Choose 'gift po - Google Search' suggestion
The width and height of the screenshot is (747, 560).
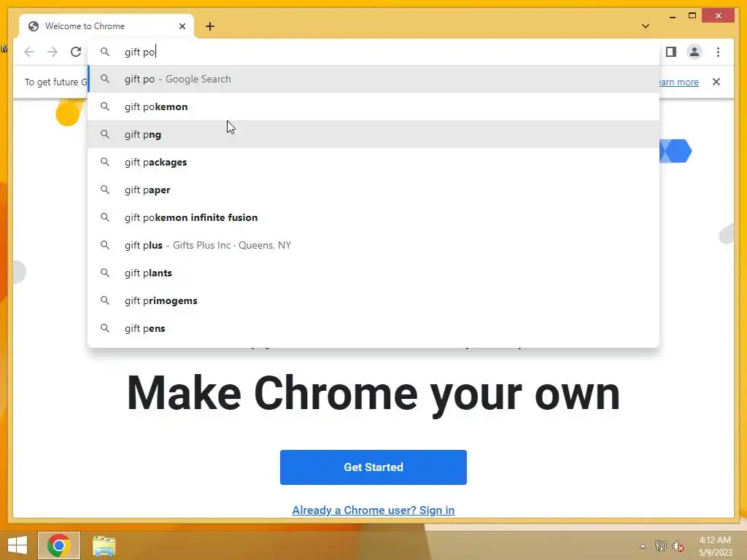click(x=373, y=79)
